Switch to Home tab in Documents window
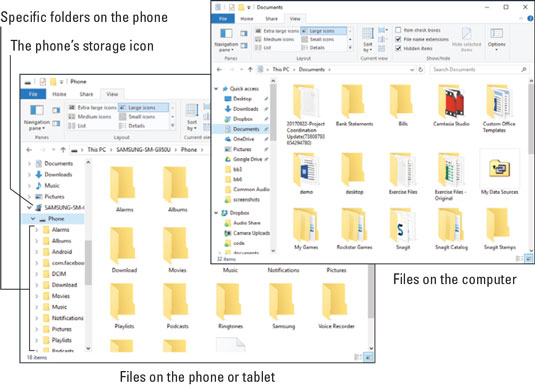Viewport: 535px width, 385px height. pyautogui.click(x=247, y=19)
